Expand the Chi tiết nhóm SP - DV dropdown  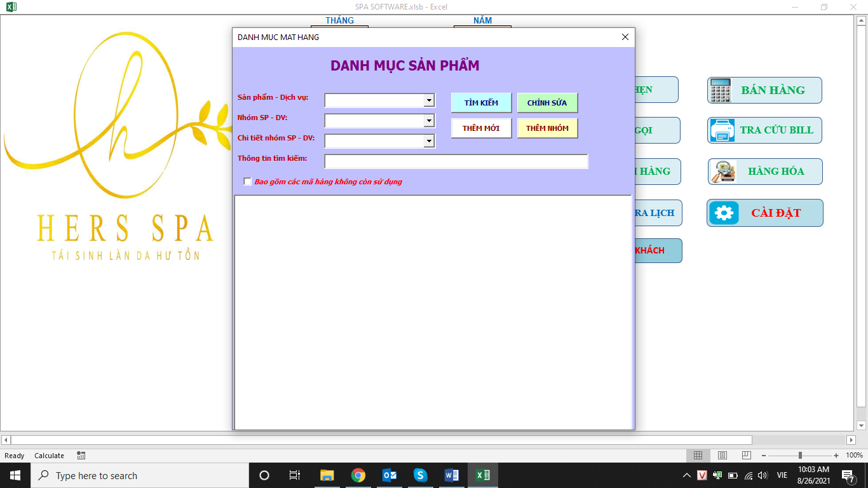(429, 141)
